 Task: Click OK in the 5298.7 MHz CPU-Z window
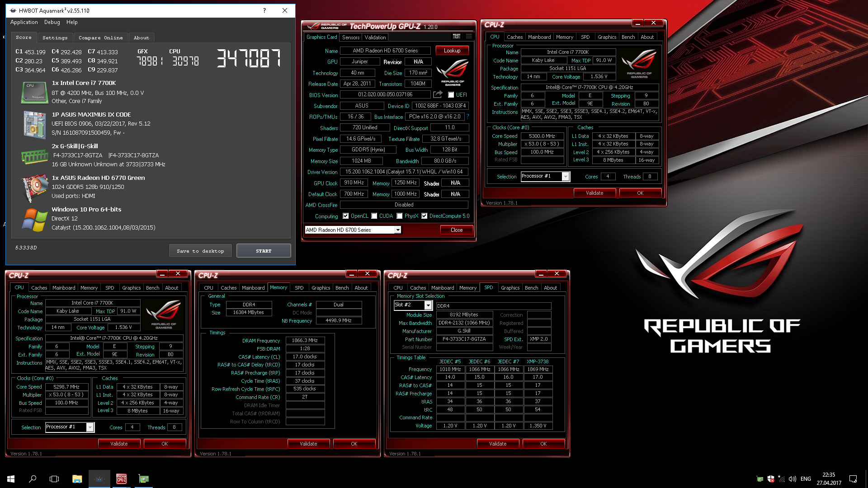click(x=165, y=444)
